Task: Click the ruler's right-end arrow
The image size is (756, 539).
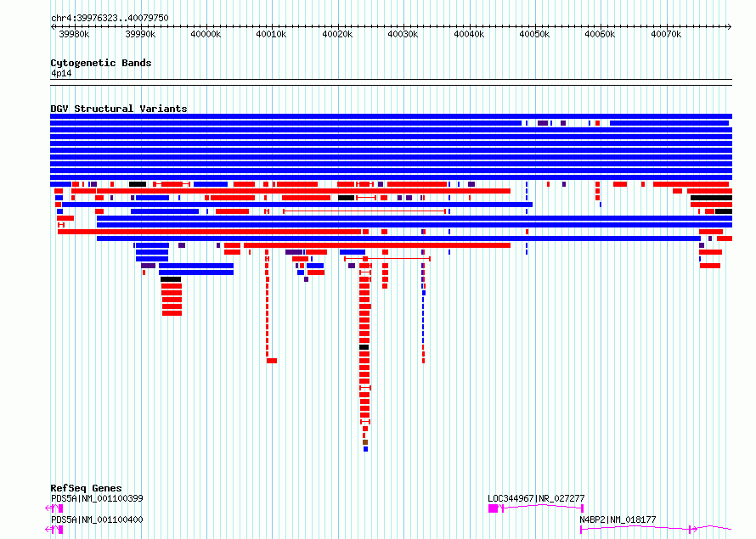Action: coord(730,27)
